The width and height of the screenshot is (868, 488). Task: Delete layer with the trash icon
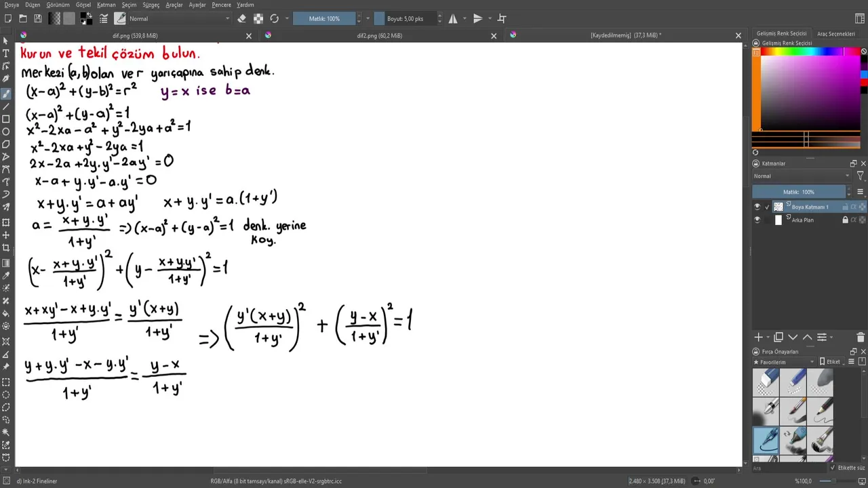[861, 337]
